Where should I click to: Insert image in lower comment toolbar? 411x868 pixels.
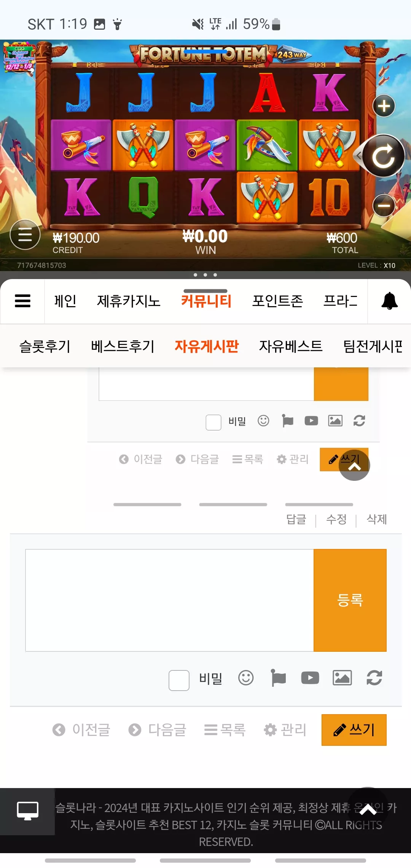342,678
